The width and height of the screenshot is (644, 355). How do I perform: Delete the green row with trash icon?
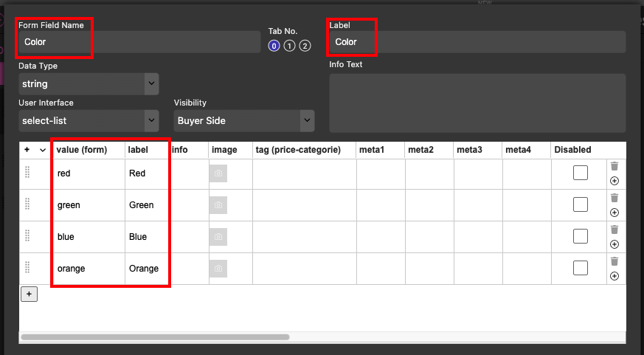click(614, 198)
